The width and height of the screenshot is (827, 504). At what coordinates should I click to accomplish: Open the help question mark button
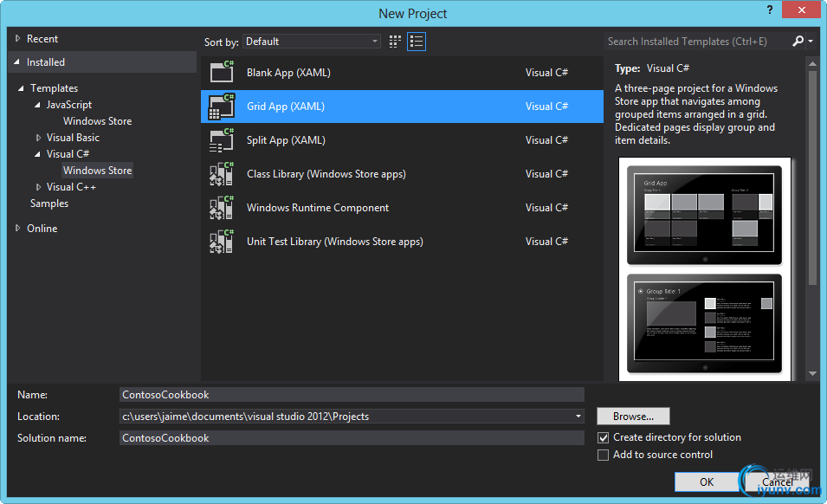(769, 10)
